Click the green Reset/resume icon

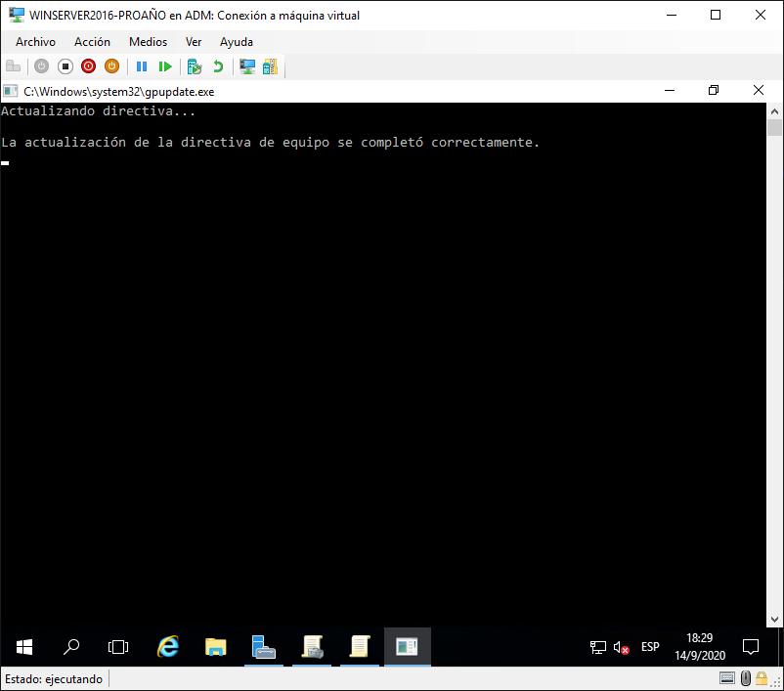165,66
